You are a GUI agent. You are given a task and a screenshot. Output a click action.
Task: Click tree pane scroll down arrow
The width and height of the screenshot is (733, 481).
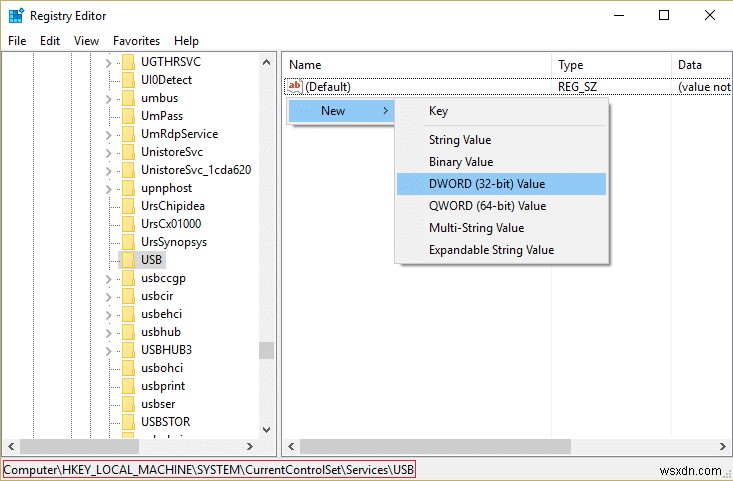click(x=266, y=430)
